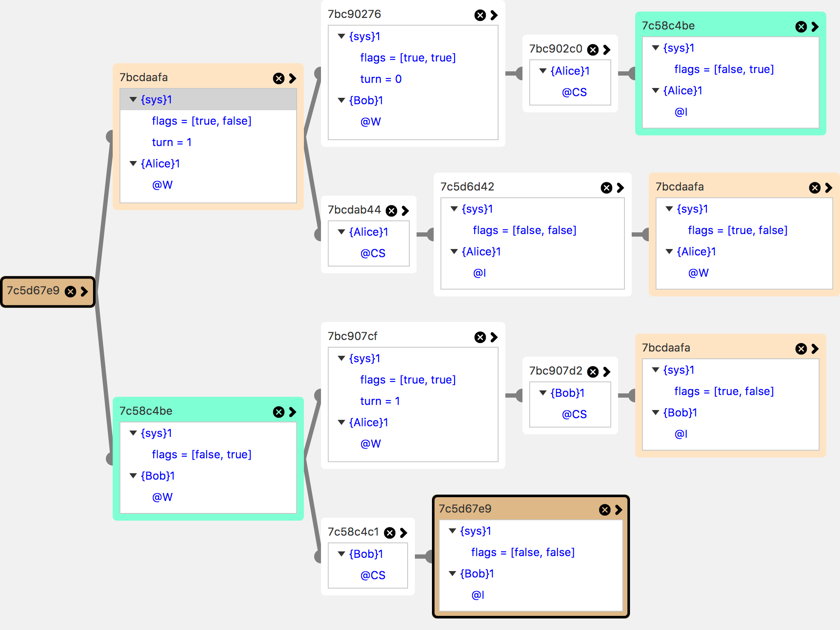Click chevron of 7bcdaafa node with turn = 1
Screen dimensions: 840x630
(292, 79)
